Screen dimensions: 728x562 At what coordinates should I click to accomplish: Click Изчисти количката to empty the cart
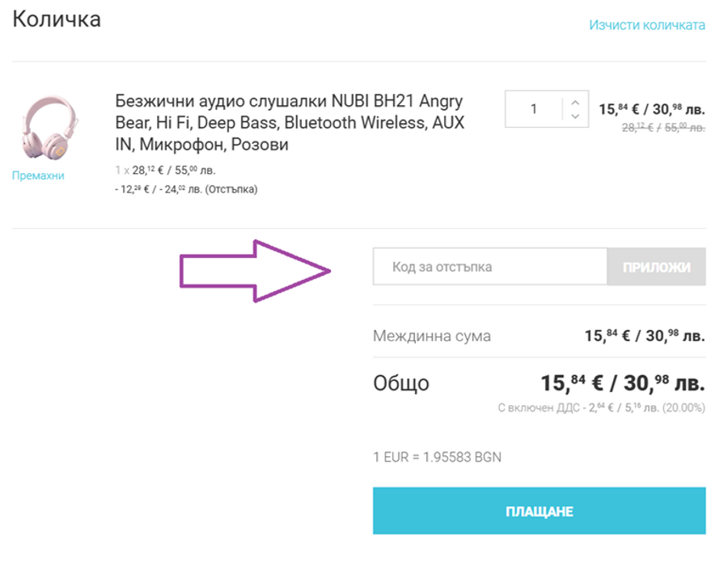click(646, 25)
